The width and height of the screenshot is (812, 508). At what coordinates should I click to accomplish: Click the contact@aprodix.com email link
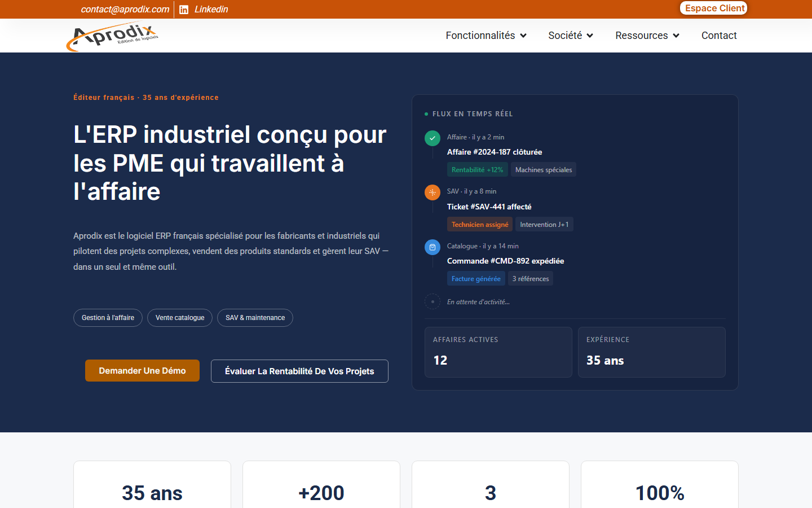coord(125,9)
